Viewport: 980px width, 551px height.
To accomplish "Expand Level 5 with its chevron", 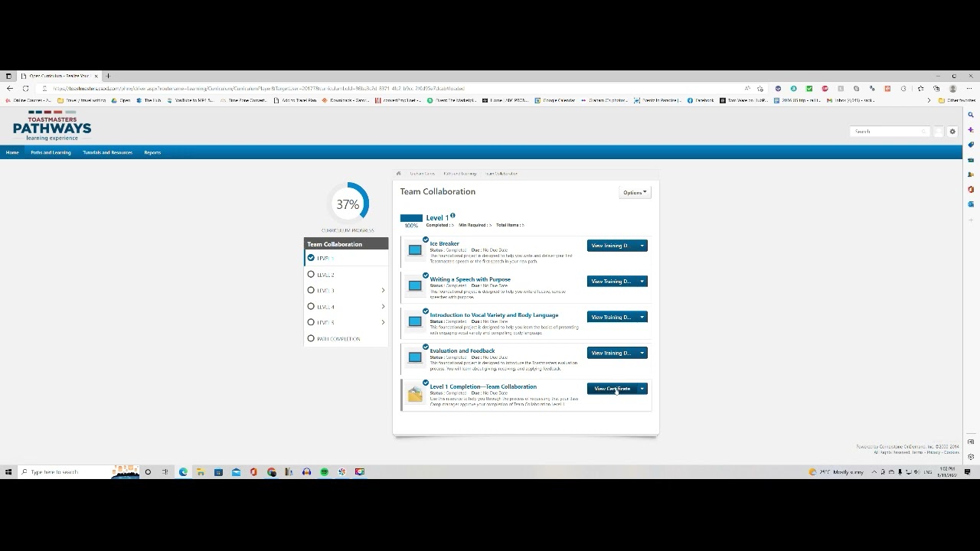I will [x=383, y=322].
